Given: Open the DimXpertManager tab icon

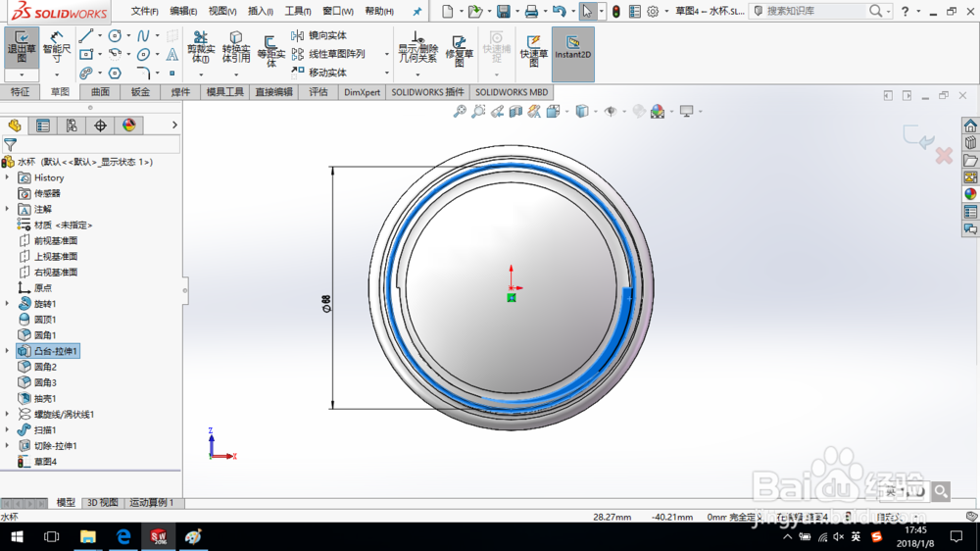Looking at the screenshot, I should click(100, 125).
